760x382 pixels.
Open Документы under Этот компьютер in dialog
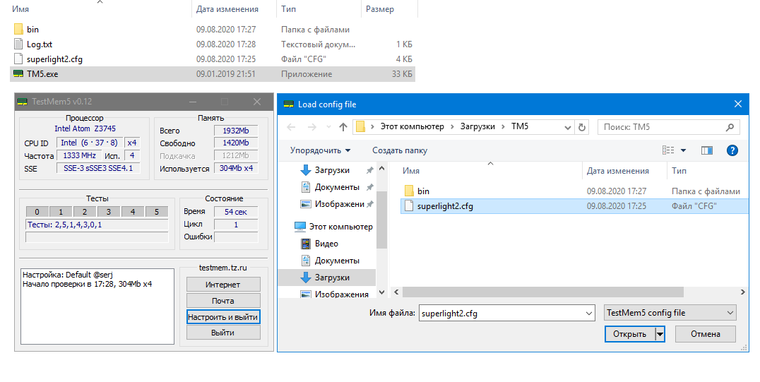[x=336, y=260]
